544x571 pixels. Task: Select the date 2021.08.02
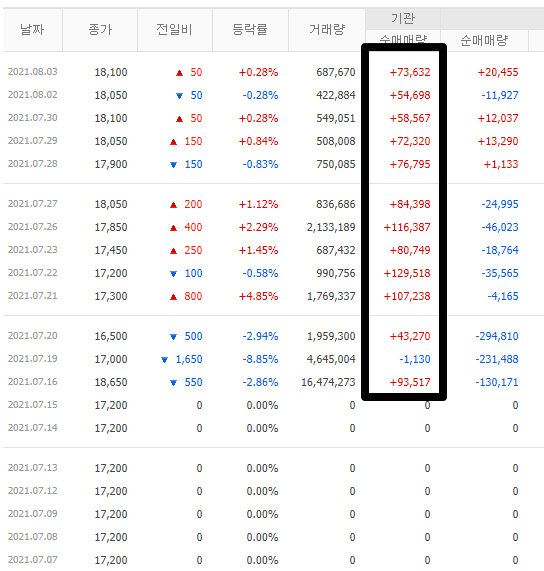(x=33, y=95)
